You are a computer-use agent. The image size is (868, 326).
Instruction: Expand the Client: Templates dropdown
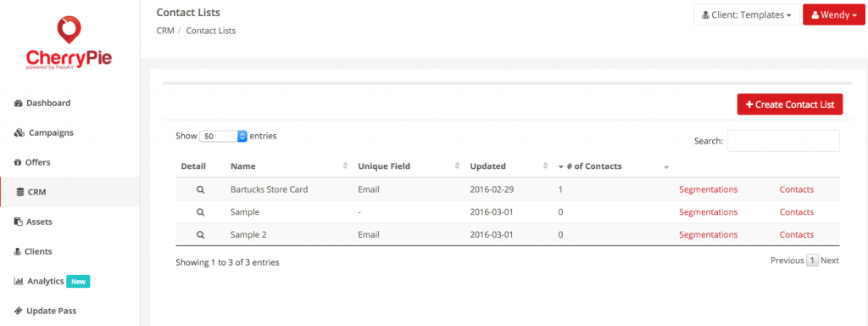pos(746,15)
